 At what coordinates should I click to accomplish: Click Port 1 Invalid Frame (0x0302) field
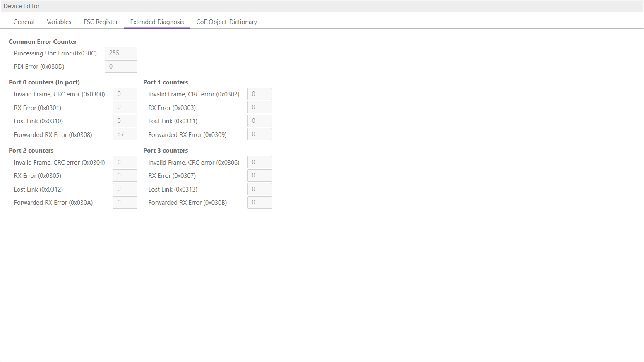(259, 94)
